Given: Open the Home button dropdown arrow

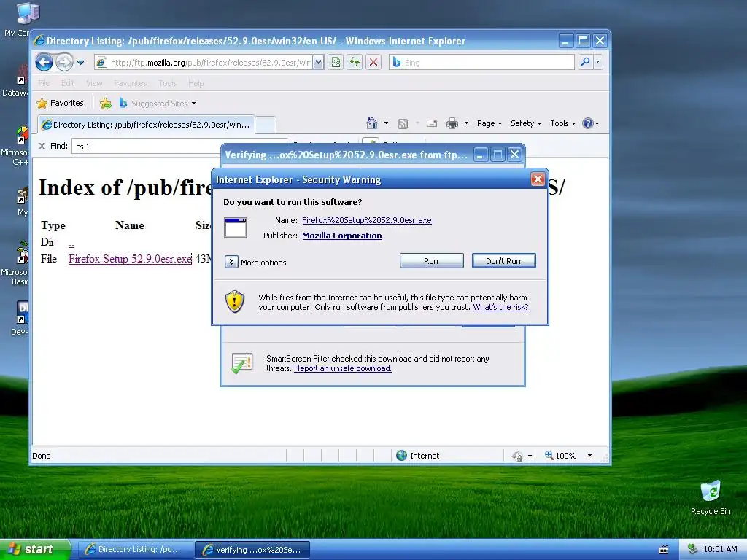Looking at the screenshot, I should pyautogui.click(x=386, y=123).
